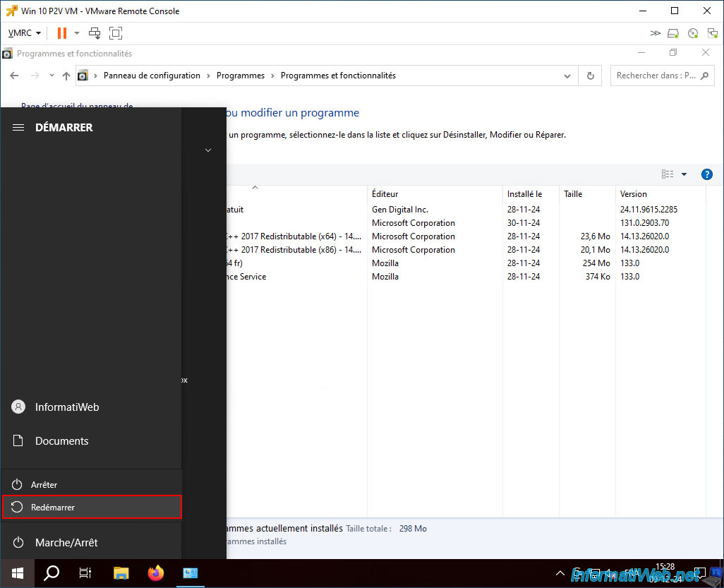
Task: Refresh the Control Panel address bar
Action: (x=590, y=76)
